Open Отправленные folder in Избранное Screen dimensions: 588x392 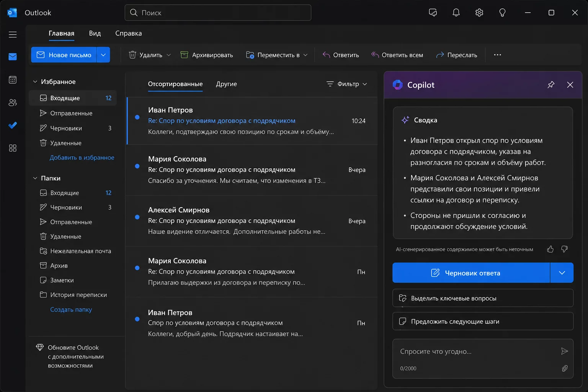[73, 113]
